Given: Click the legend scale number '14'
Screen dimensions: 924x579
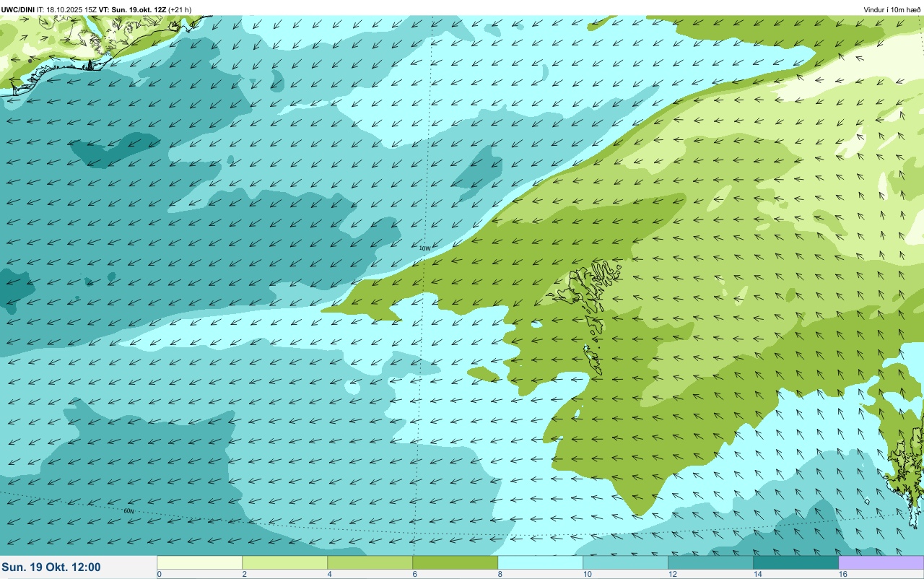Looking at the screenshot, I should pyautogui.click(x=758, y=574).
